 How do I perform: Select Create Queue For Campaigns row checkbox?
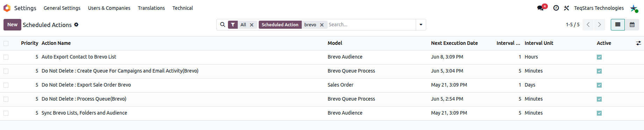coord(6,71)
